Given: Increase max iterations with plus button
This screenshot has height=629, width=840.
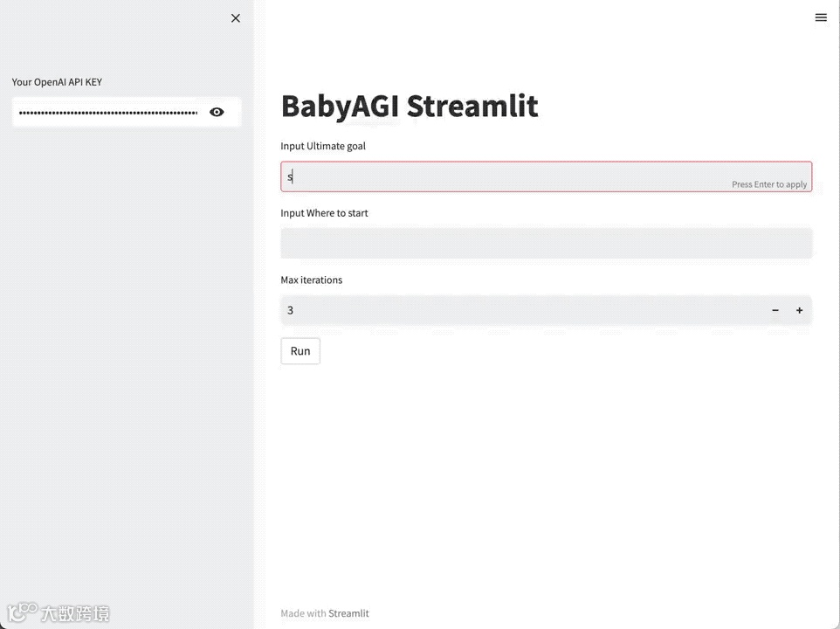Looking at the screenshot, I should coord(799,310).
